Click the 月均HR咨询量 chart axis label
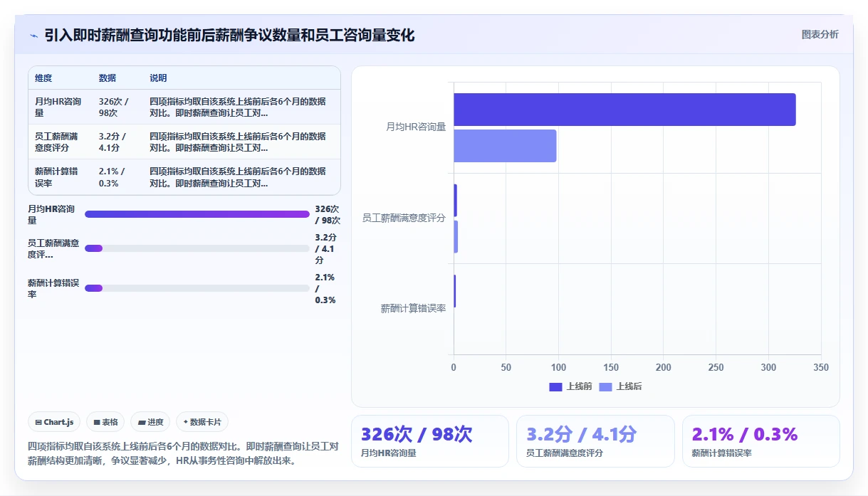 (x=416, y=127)
